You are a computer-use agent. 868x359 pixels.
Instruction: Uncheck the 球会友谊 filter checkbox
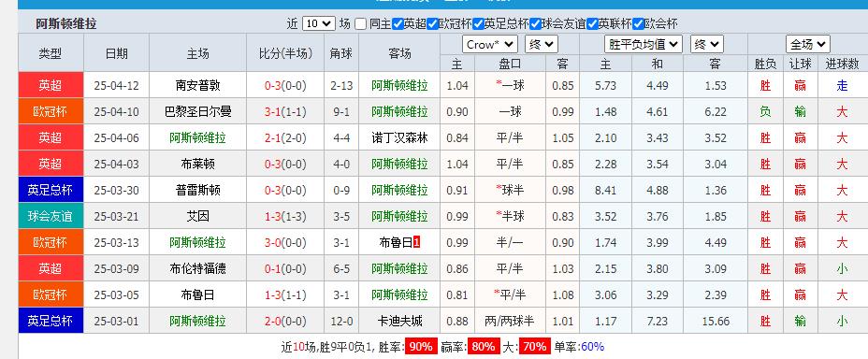[x=535, y=23]
